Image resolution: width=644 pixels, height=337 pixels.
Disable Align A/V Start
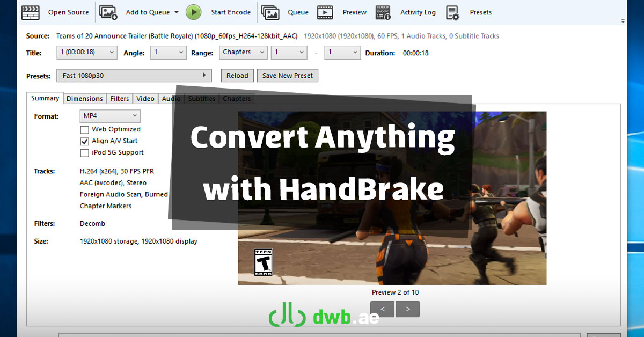(x=84, y=141)
